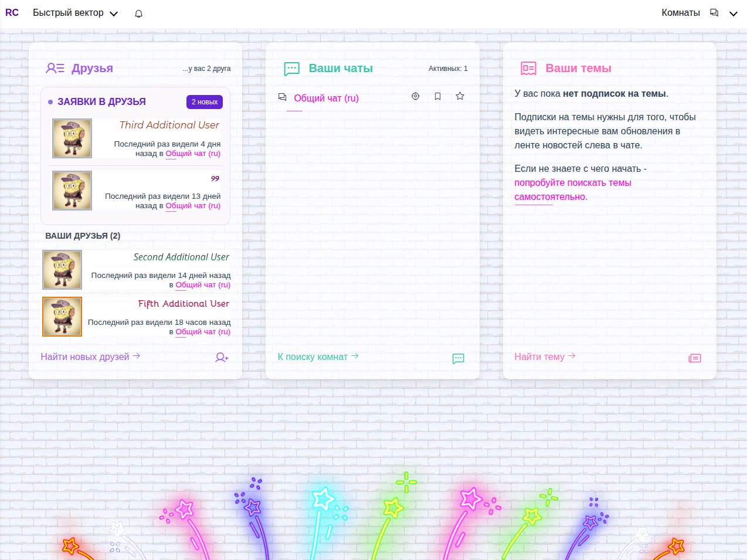Expand the chevron menu right of Комнаты

tap(733, 13)
